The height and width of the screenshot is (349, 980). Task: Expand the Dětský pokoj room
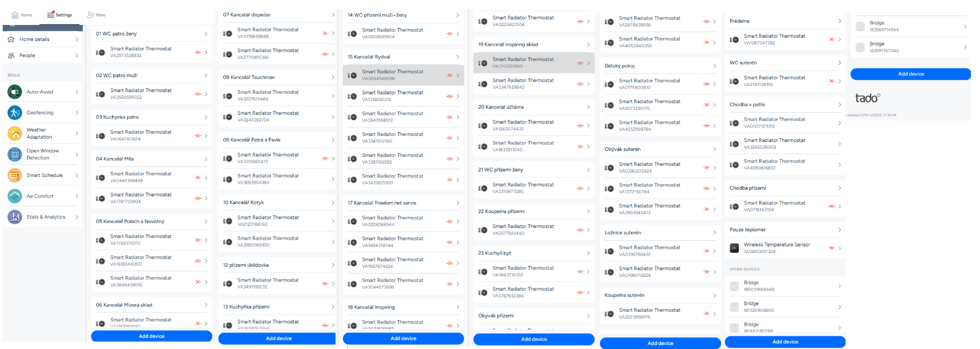[x=661, y=66]
